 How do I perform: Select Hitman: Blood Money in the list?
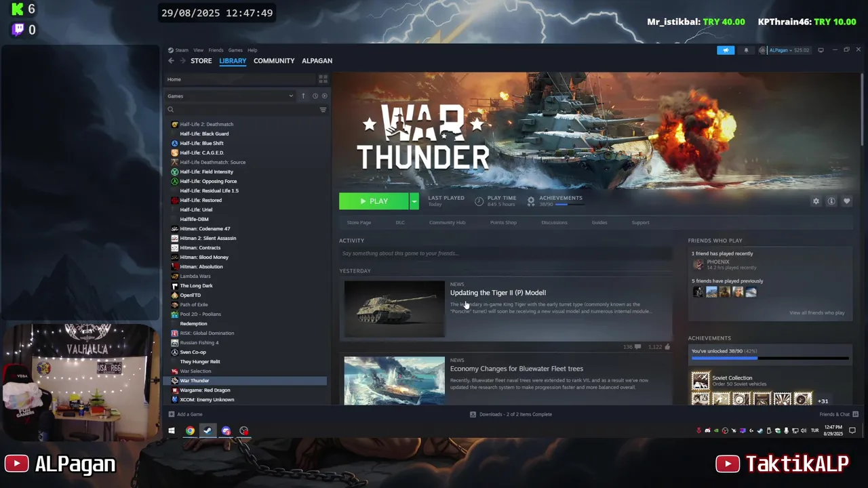tap(204, 257)
